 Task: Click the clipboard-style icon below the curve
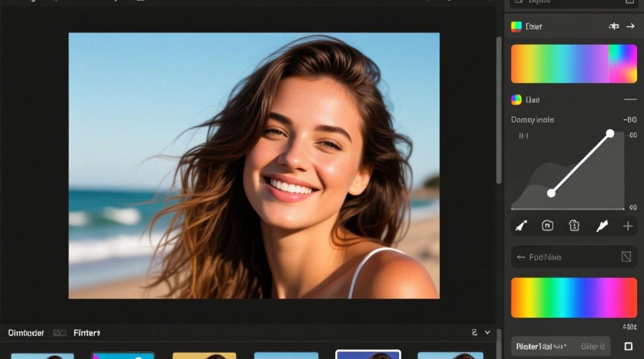(574, 226)
